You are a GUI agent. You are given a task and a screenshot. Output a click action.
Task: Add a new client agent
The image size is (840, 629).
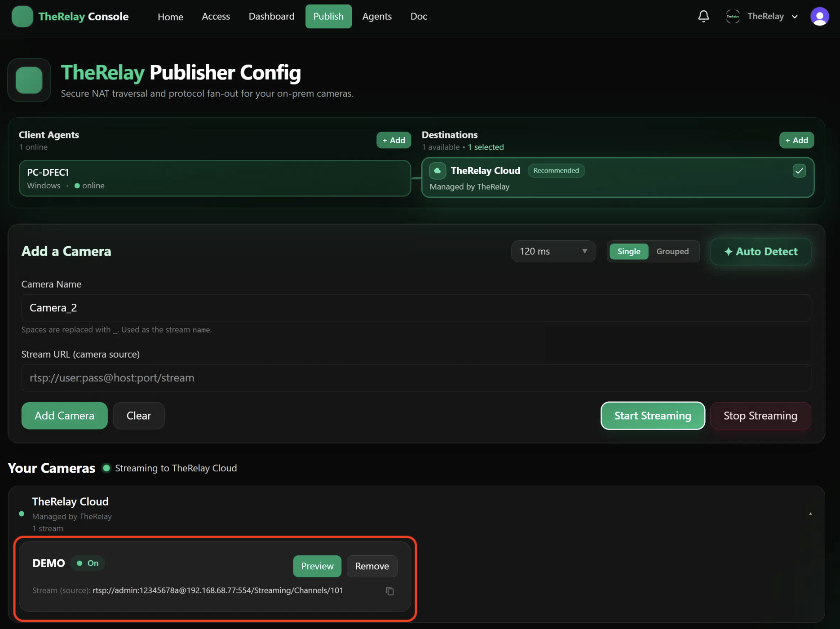point(393,140)
